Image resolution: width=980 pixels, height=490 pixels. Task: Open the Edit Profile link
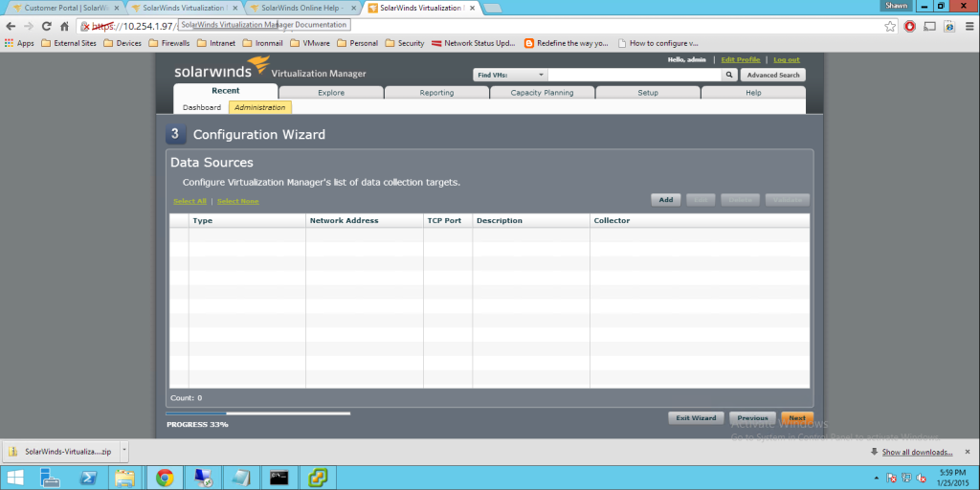(x=741, y=60)
